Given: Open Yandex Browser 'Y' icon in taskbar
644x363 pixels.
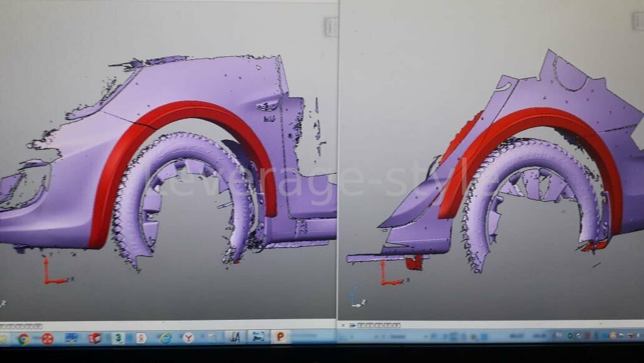Looking at the screenshot, I should (188, 337).
